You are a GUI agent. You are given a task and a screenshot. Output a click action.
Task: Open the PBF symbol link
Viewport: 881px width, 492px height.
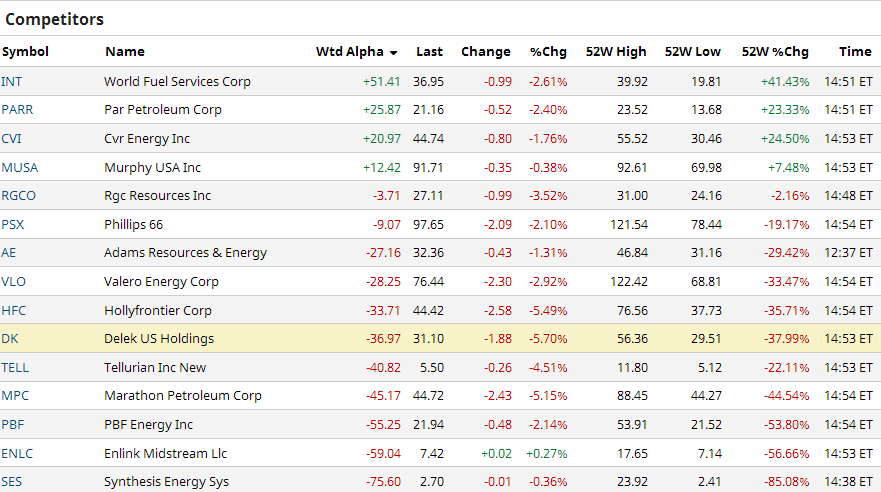[13, 425]
